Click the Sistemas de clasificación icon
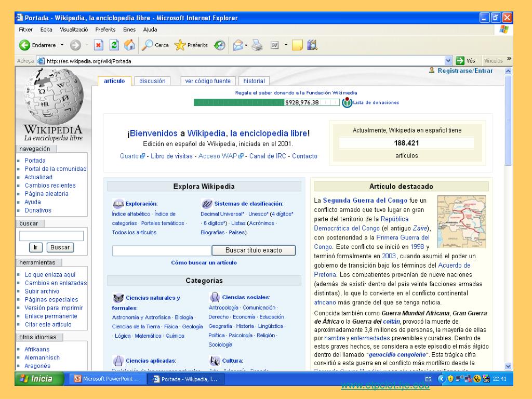Screen dimensions: 532x399 point(207,204)
